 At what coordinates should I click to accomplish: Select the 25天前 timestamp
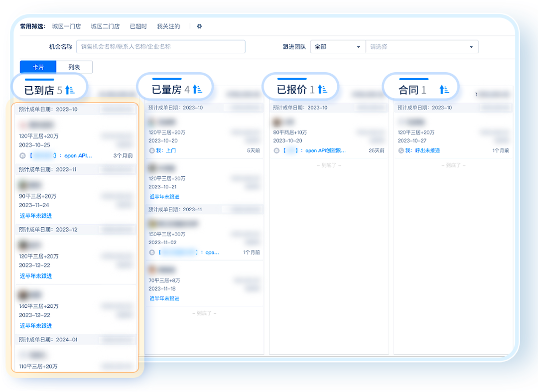pyautogui.click(x=377, y=150)
